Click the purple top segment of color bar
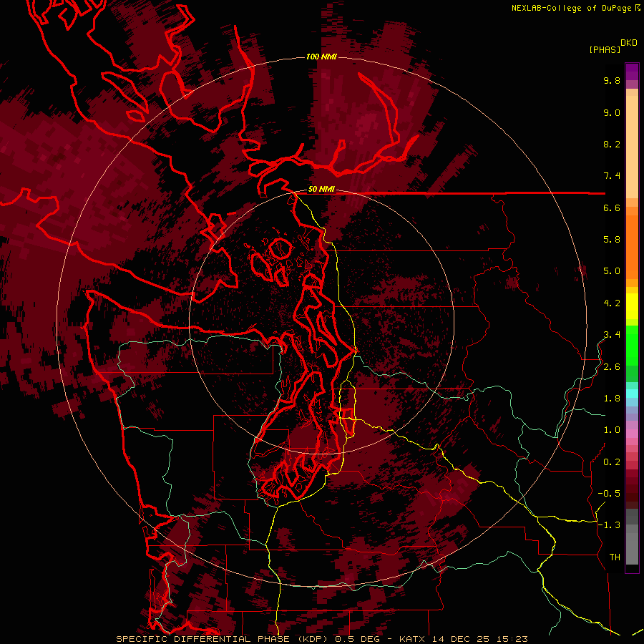The width and height of the screenshot is (644, 644). 632,72
